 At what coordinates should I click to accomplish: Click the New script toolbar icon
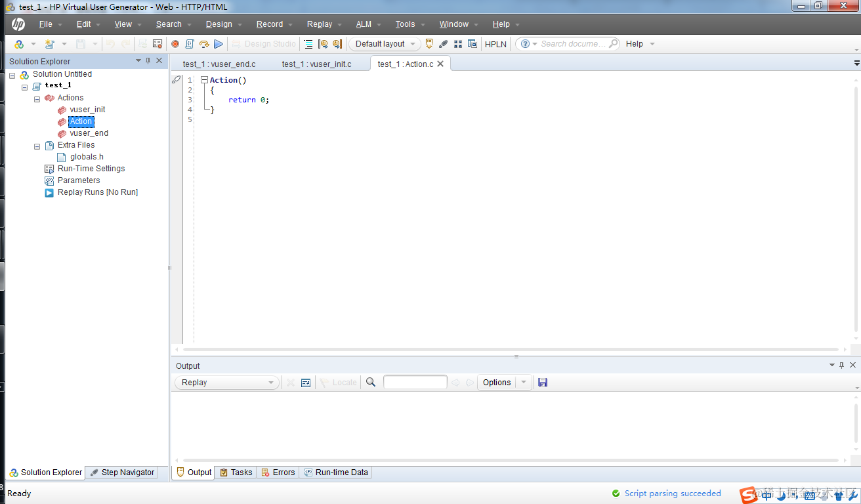pos(50,44)
